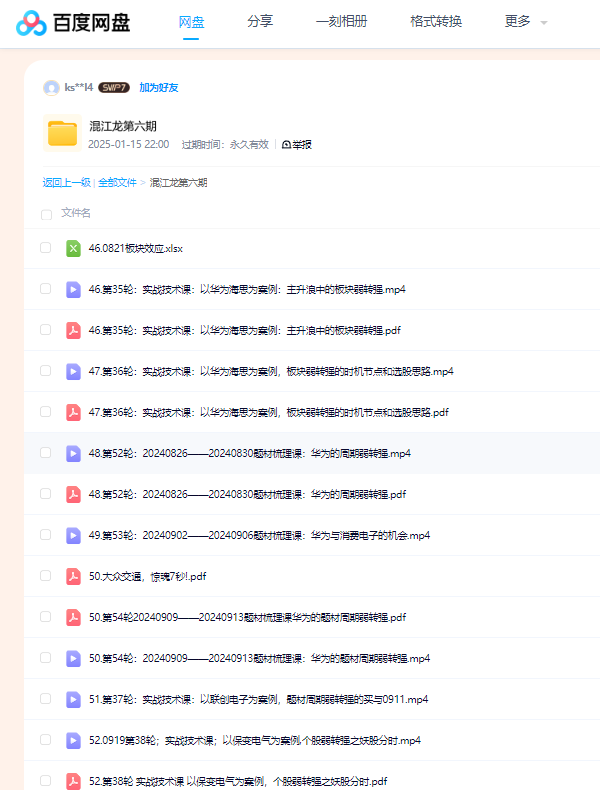Screen dimensions: 600x790
Task: Click the video icon of 51.第37轮 mp4
Action: pos(74,699)
